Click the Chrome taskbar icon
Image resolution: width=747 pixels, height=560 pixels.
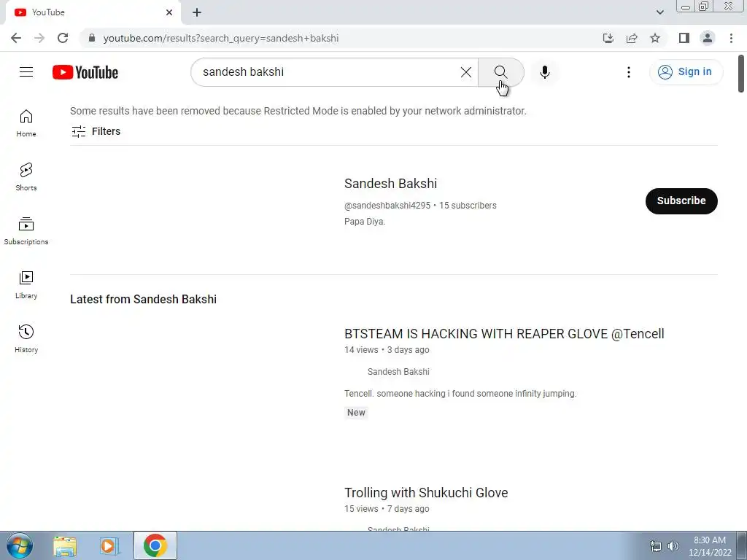(x=155, y=545)
